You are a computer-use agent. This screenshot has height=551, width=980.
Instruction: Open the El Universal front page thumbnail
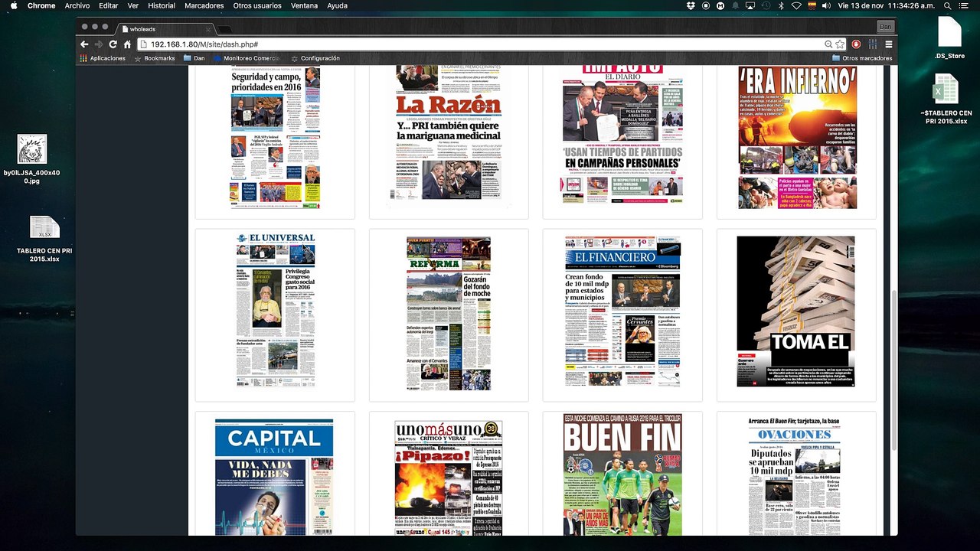276,311
